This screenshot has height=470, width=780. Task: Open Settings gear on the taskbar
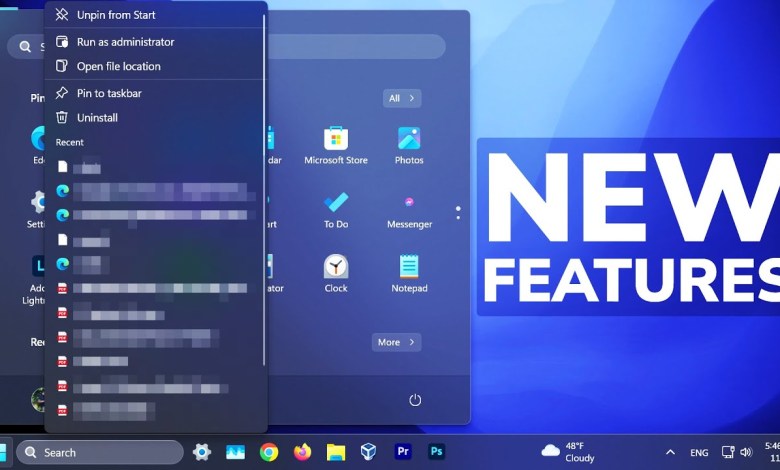[201, 452]
